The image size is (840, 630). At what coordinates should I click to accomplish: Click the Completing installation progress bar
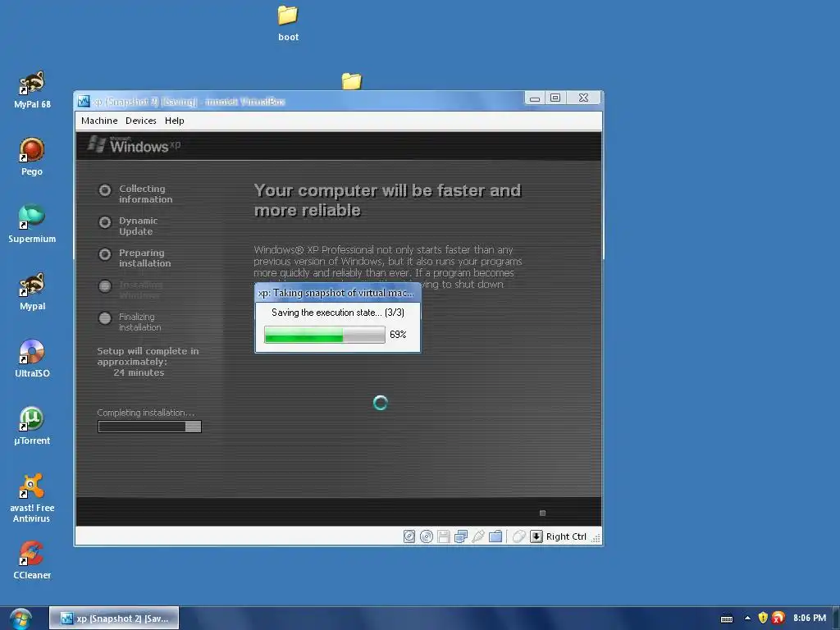point(149,427)
